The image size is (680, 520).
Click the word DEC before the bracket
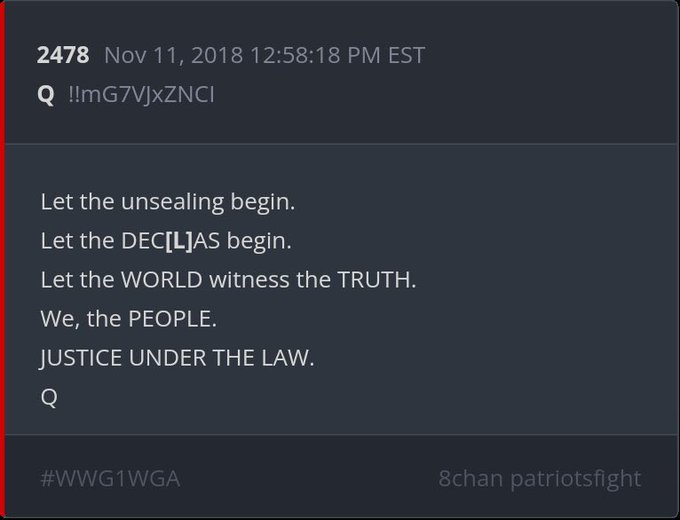[x=143, y=241]
